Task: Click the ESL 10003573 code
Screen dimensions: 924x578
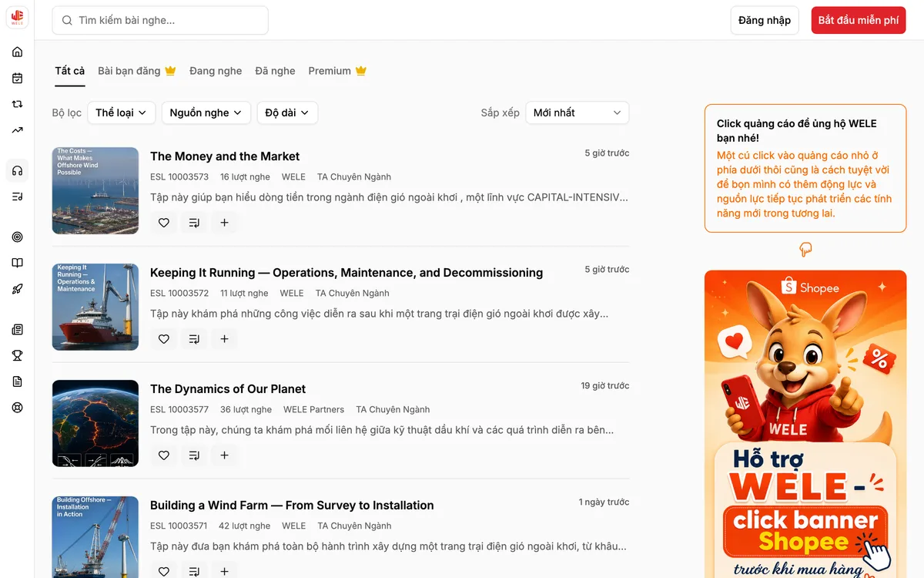Action: click(x=179, y=177)
